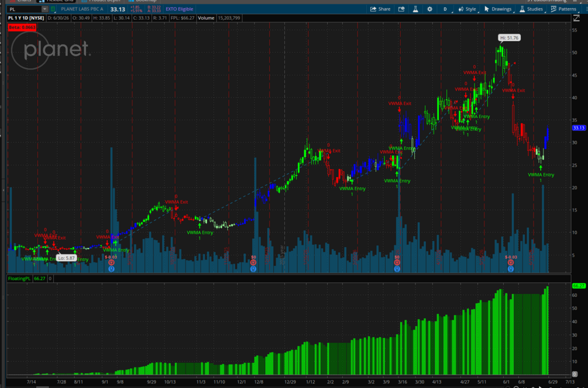Click the volume value 15,203,799
Image resolution: width=588 pixels, height=388 pixels.
click(229, 18)
